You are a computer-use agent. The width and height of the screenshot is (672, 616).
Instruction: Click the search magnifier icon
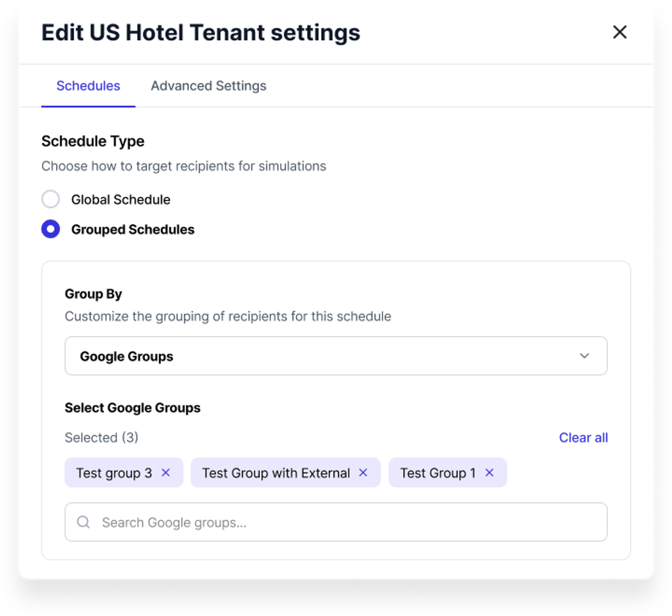(83, 522)
